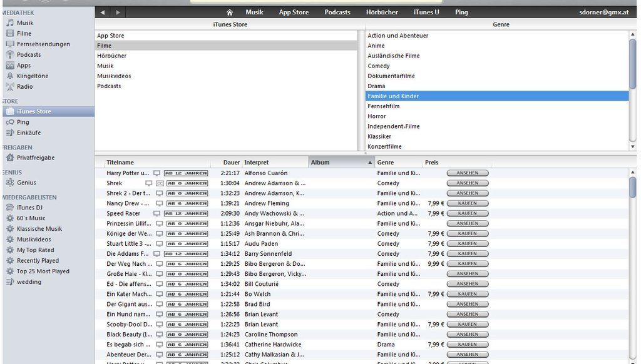Open Genius in the sidebar
This screenshot has width=641, height=364.
(x=26, y=183)
